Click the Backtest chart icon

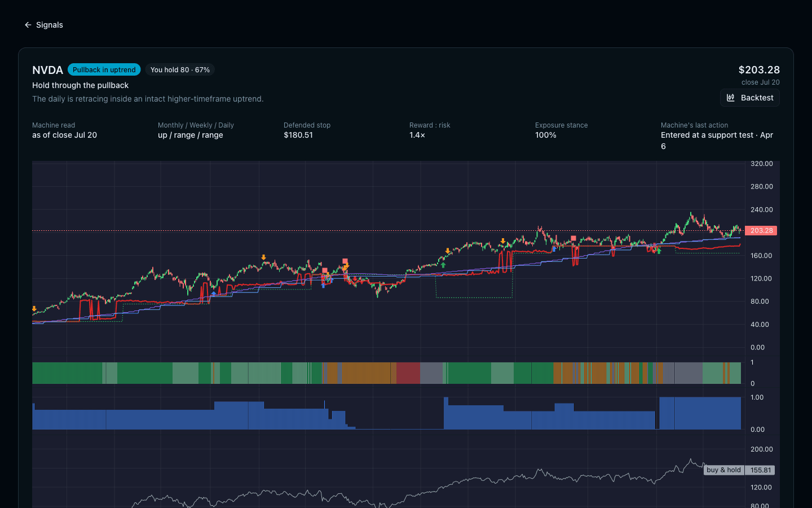(731, 98)
